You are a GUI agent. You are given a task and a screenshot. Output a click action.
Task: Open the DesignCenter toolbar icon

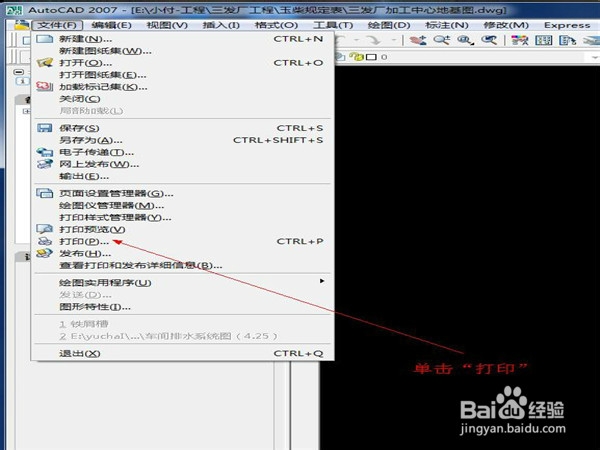point(543,40)
